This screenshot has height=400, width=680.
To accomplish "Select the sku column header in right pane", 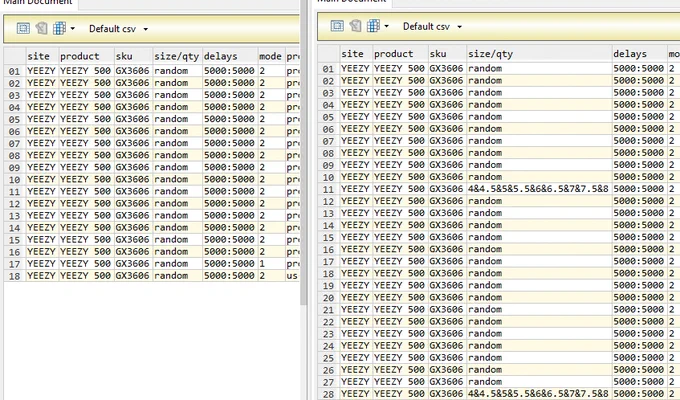I will (x=447, y=54).
